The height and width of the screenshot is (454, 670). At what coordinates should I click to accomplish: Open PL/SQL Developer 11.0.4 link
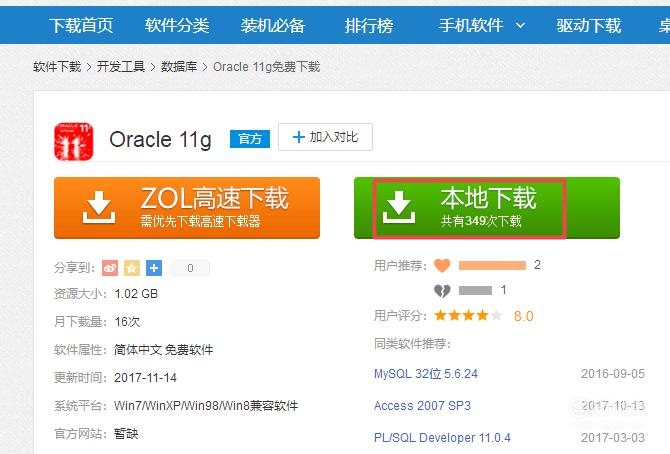442,438
